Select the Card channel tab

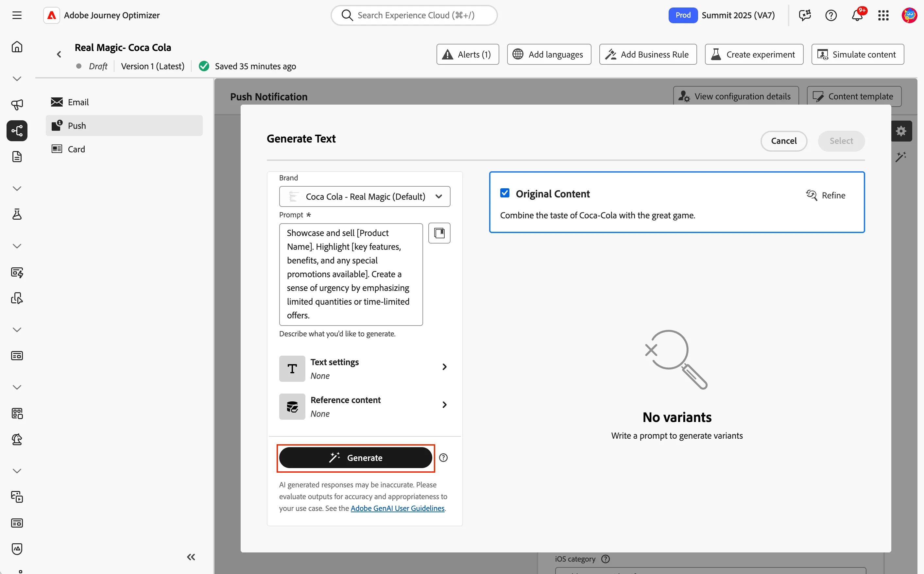124,149
